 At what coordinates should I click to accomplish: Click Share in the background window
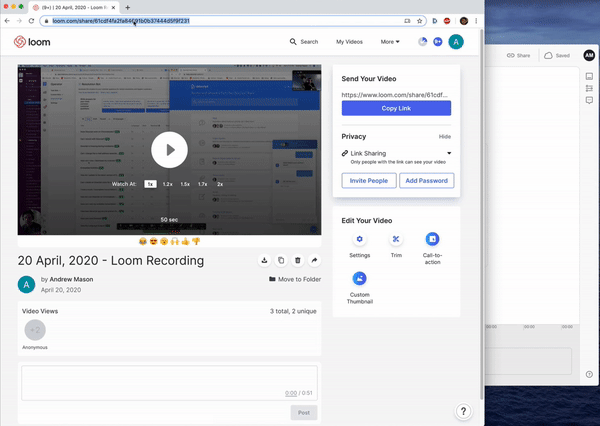518,55
